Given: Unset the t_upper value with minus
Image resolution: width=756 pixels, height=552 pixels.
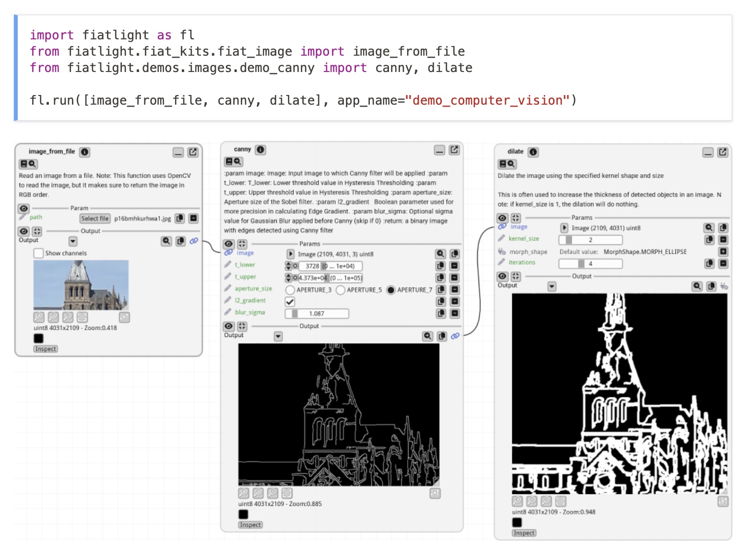Looking at the screenshot, I should click(455, 278).
